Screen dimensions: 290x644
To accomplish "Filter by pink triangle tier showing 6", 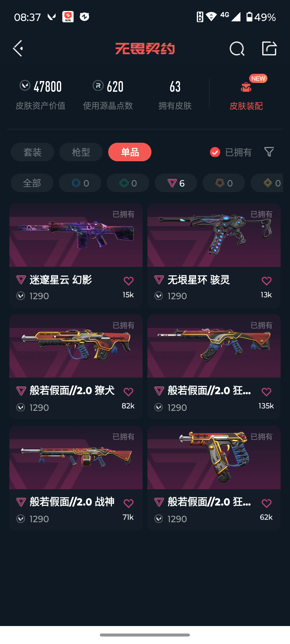I will click(176, 183).
